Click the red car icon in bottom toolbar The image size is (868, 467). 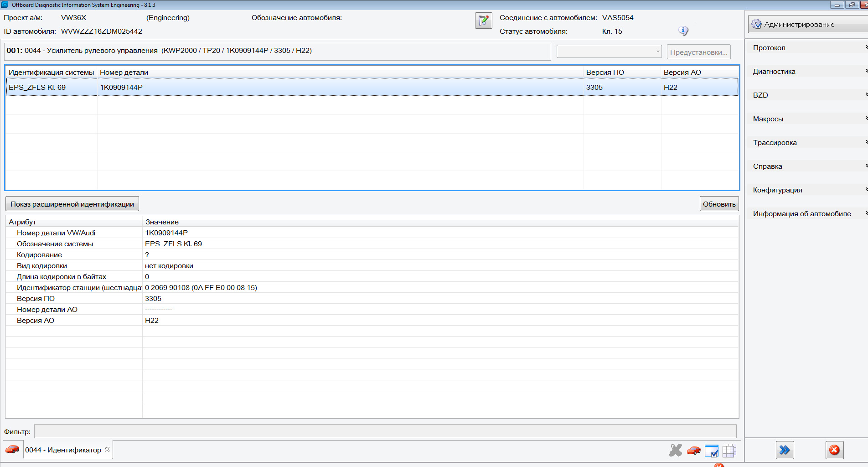694,450
